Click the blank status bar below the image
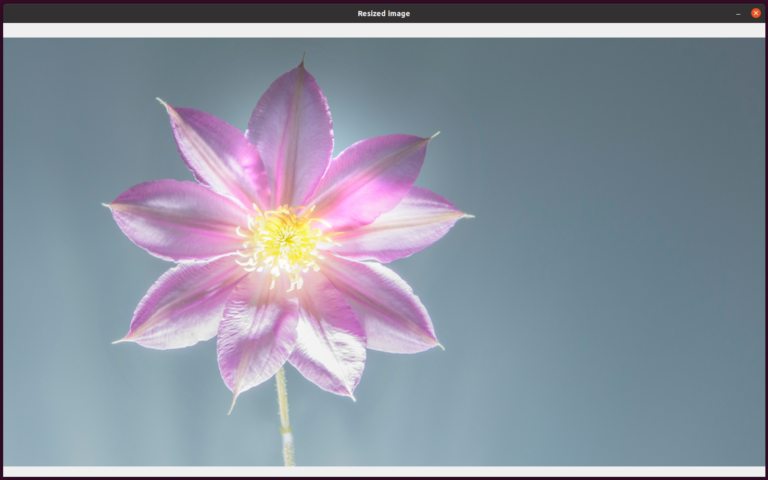 pos(384,471)
